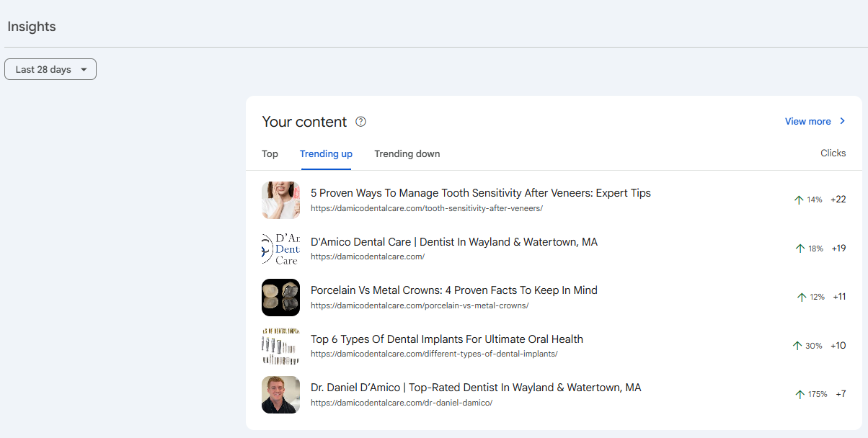Click the Clicks column label

click(x=833, y=153)
